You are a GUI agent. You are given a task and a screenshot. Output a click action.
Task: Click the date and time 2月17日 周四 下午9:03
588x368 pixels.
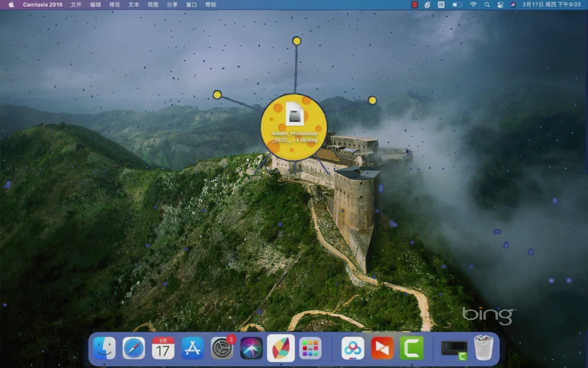click(552, 4)
